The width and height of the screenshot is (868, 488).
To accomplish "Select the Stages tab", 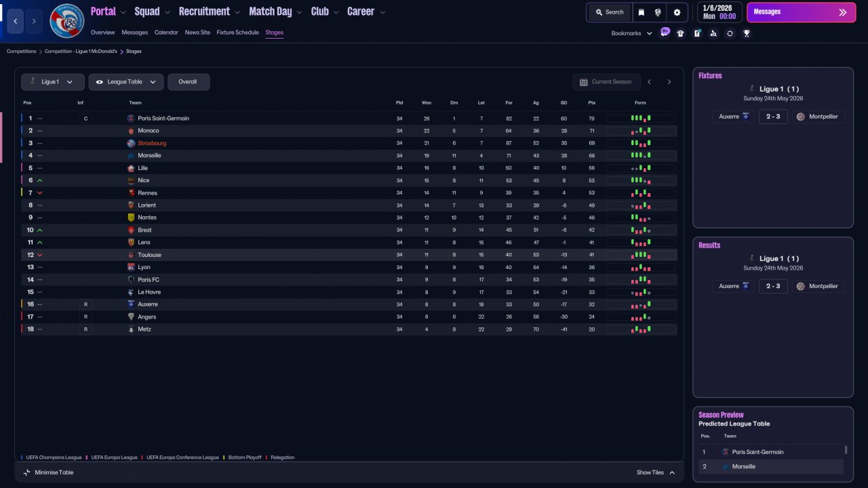I will [275, 33].
